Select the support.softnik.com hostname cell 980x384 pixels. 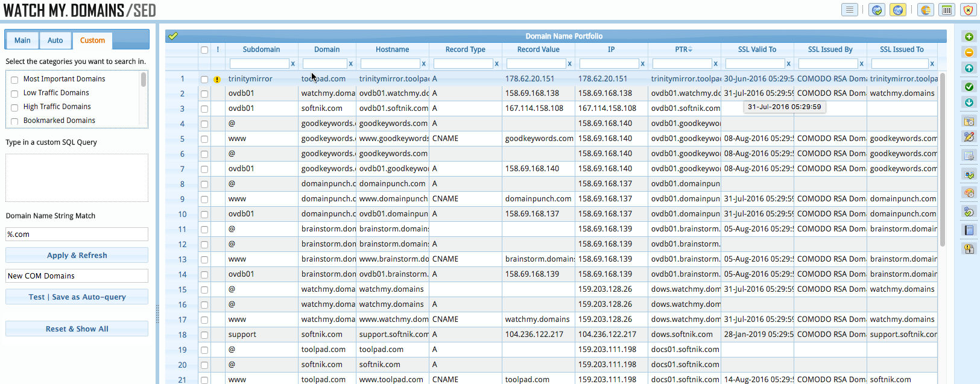[394, 335]
